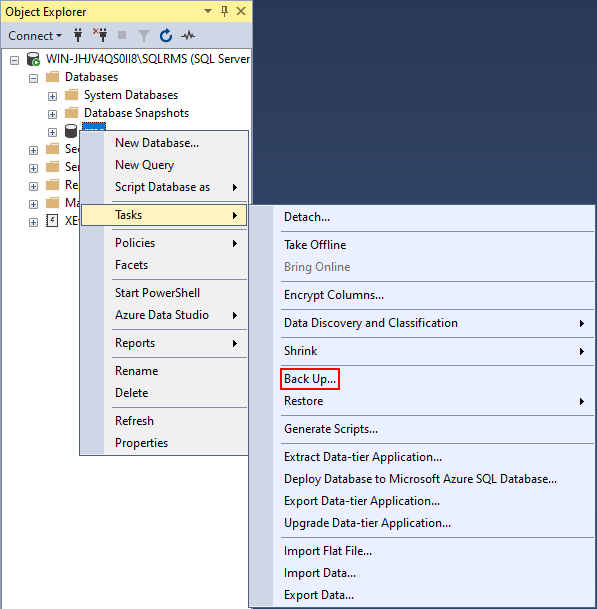Click the Connect Object Explorer plug icon

(78, 35)
